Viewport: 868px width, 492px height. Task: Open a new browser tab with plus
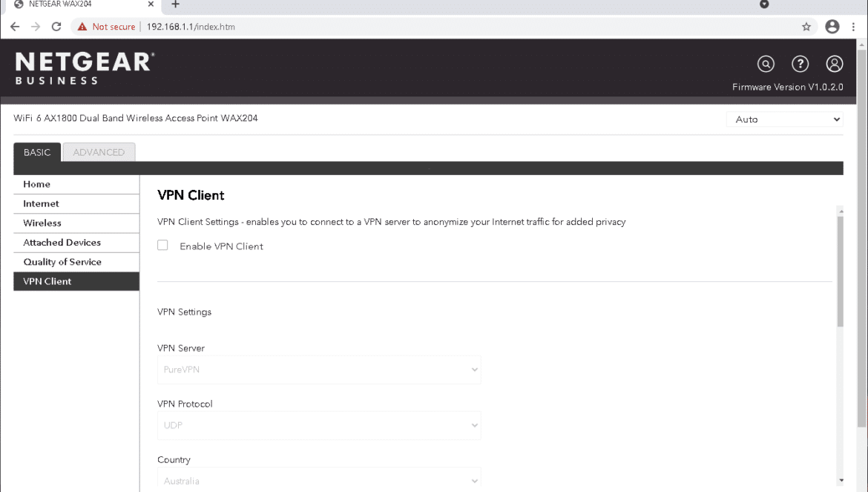176,4
